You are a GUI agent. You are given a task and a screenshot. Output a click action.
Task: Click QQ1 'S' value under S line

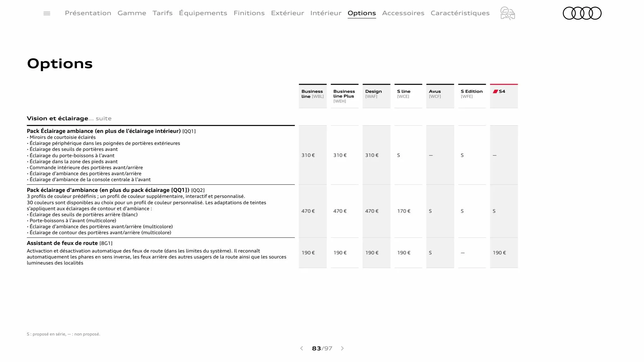[398, 155]
